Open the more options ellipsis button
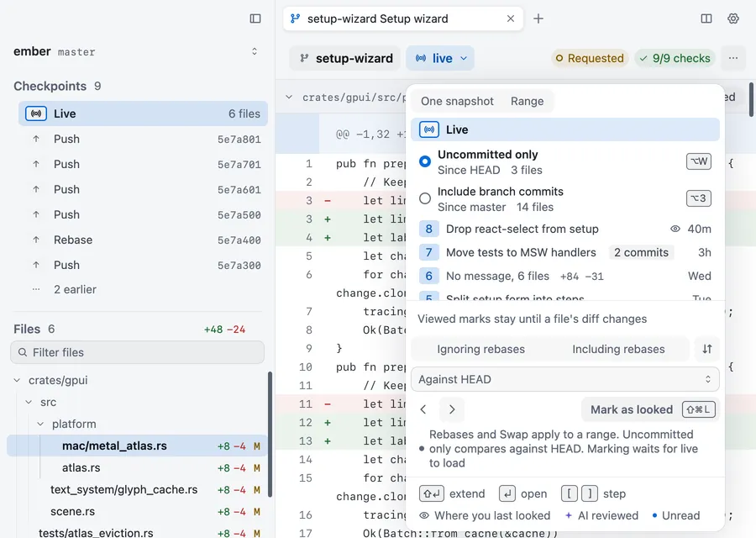This screenshot has height=538, width=756. (x=732, y=58)
